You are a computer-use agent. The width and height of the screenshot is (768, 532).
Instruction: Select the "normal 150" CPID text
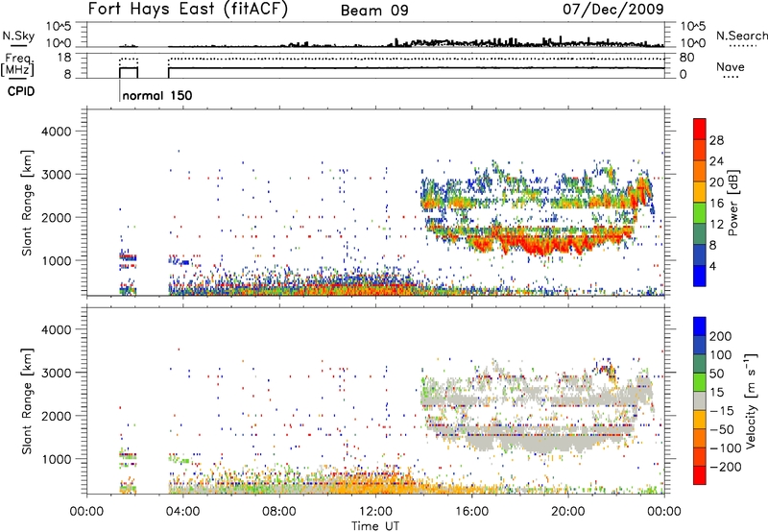pyautogui.click(x=157, y=95)
